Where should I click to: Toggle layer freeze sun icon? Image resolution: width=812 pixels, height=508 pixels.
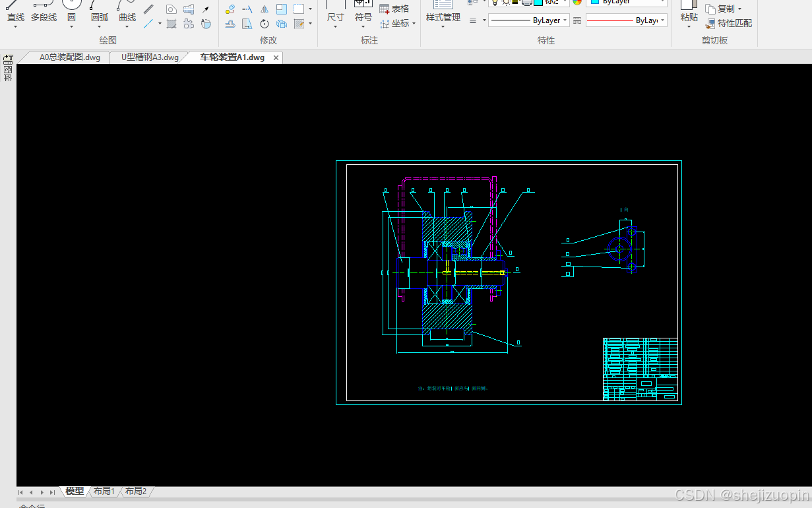(507, 2)
